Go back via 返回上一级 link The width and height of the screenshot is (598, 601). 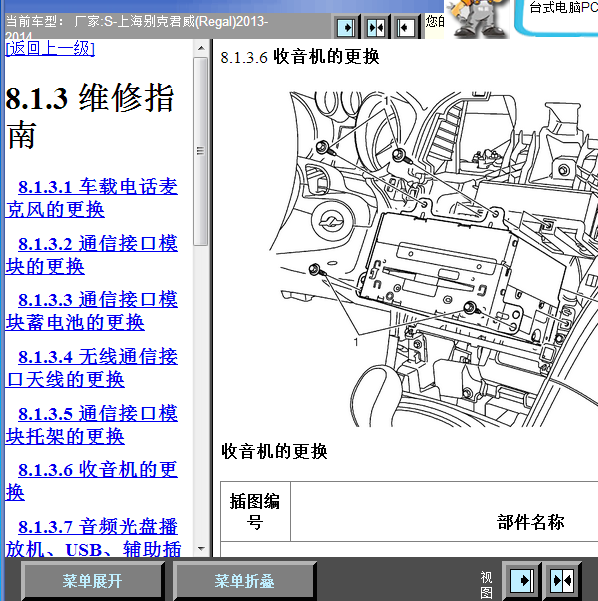50,49
